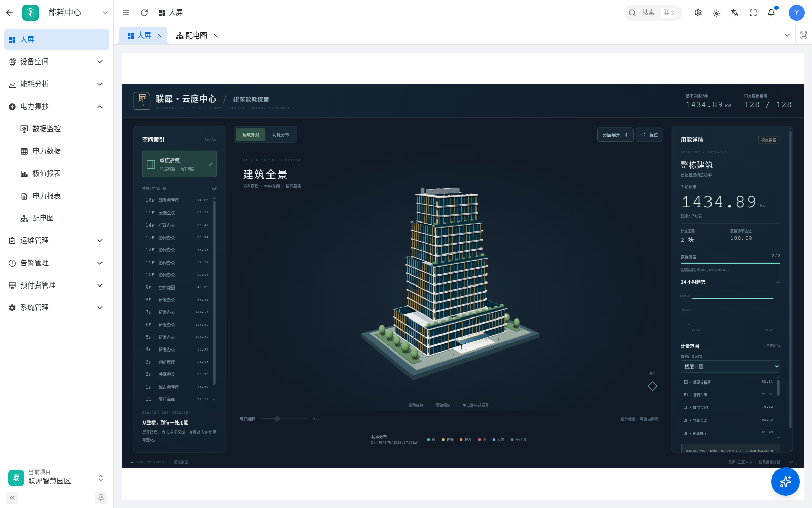The width and height of the screenshot is (812, 508).
Task: Expand the 运维管理 sidebar menu
Action: tap(56, 241)
